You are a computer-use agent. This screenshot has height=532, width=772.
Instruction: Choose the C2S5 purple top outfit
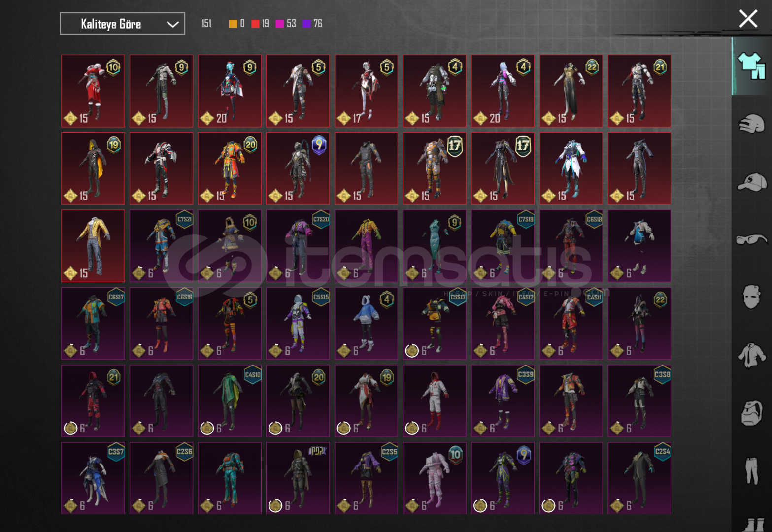[367, 478]
